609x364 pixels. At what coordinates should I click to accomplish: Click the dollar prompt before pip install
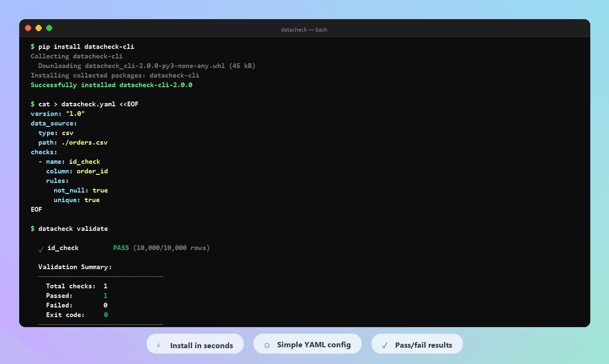tap(33, 46)
